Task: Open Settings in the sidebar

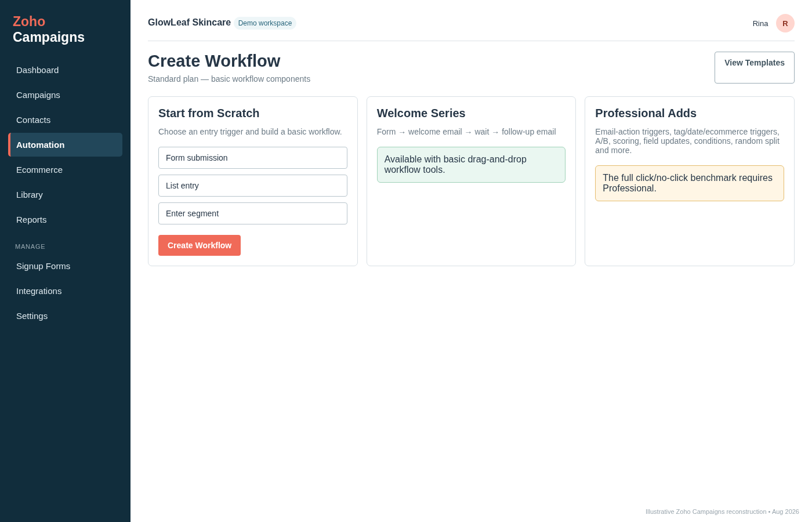Action: 65,316
